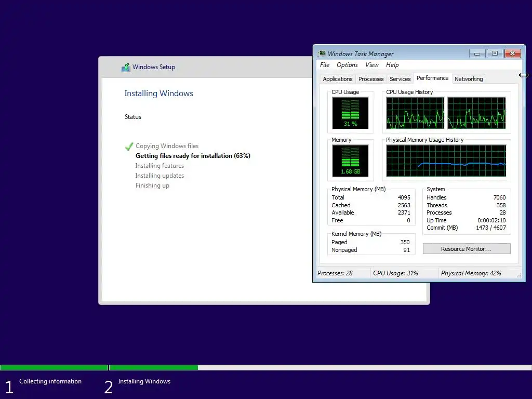Click the Cached value 2563

404,205
